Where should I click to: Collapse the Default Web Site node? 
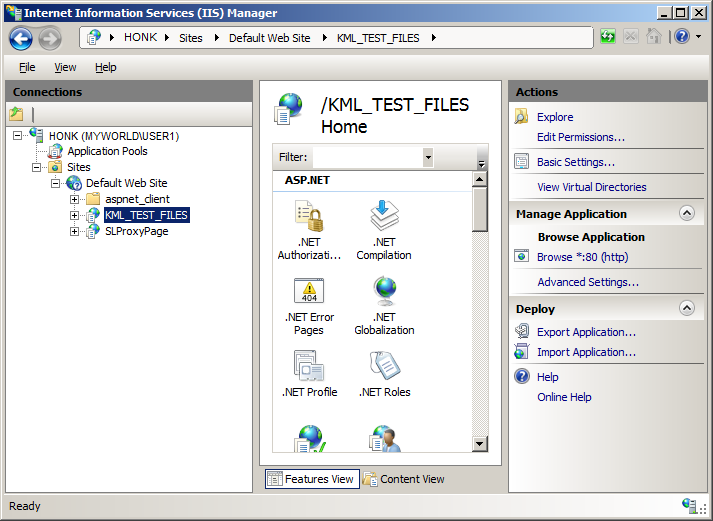click(x=55, y=183)
